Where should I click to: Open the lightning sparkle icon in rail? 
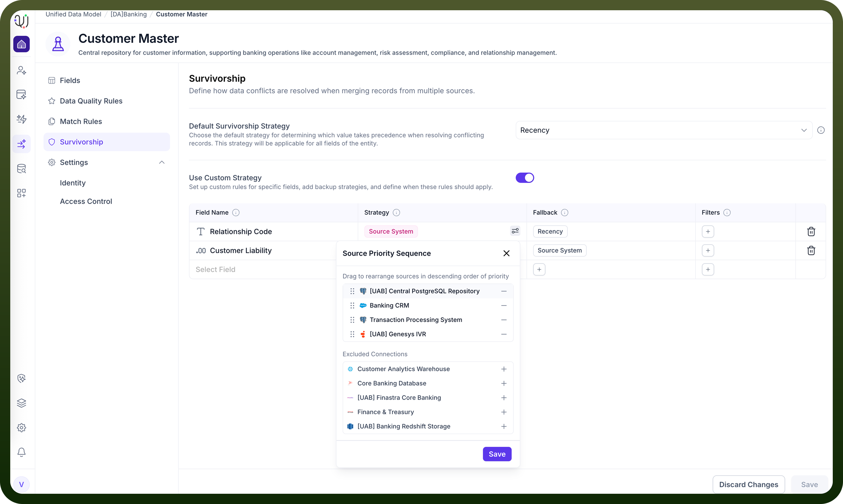click(x=22, y=119)
